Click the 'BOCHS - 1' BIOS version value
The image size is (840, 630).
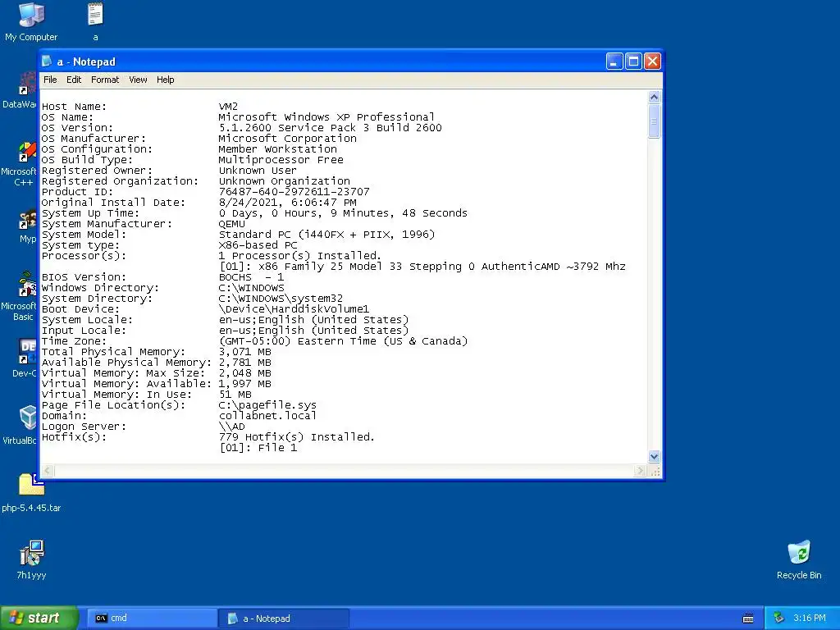[x=251, y=277]
